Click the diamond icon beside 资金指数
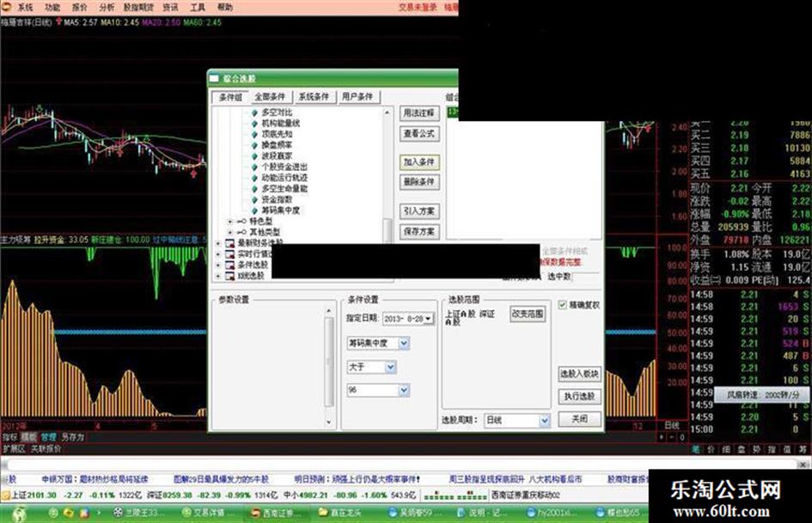Viewport: 812px width, 523px height. (x=254, y=199)
